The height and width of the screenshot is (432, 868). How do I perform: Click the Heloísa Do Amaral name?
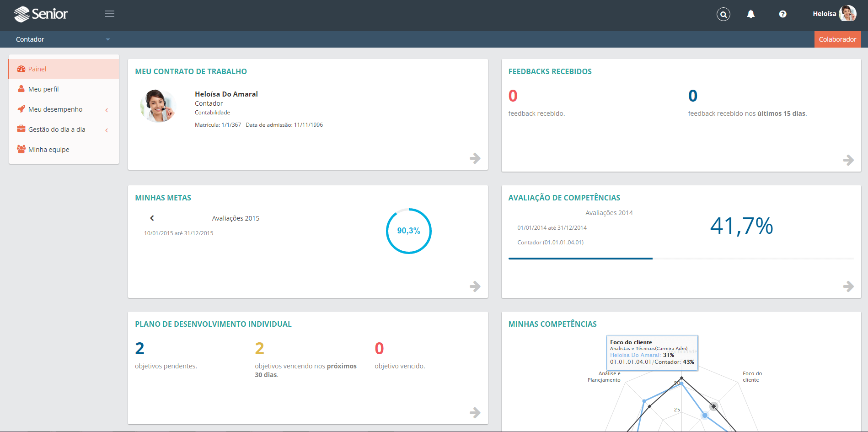pos(226,94)
